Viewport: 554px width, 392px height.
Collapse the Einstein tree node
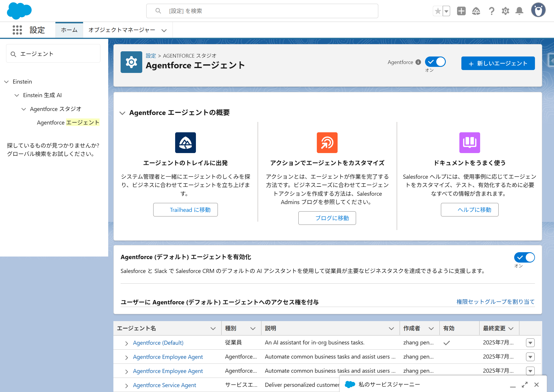click(6, 82)
